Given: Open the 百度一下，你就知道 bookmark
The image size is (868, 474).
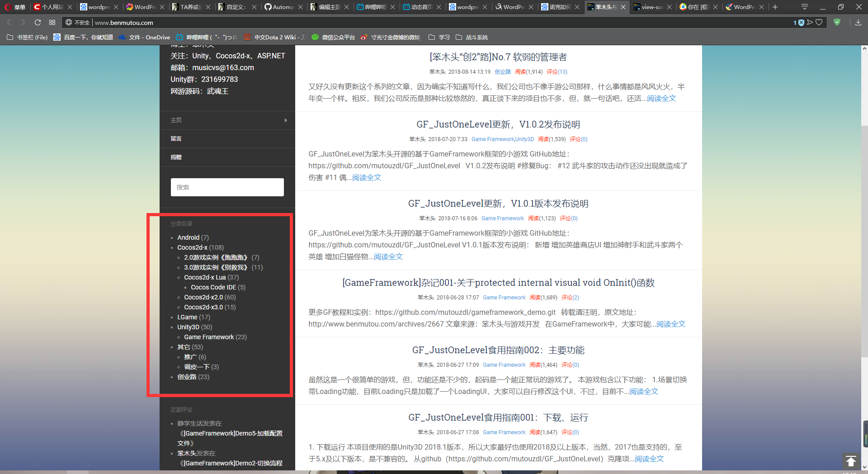Looking at the screenshot, I should coord(83,37).
